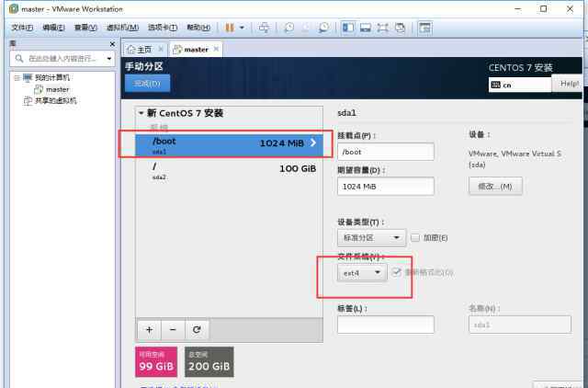The image size is (588, 388).
Task: Click the orange pause VM icon
Action: point(230,28)
